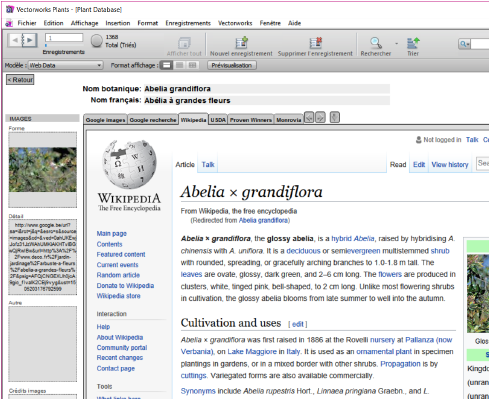This screenshot has height=399, width=489.
Task: Click the Abelia infobox photo
Action: point(478,293)
